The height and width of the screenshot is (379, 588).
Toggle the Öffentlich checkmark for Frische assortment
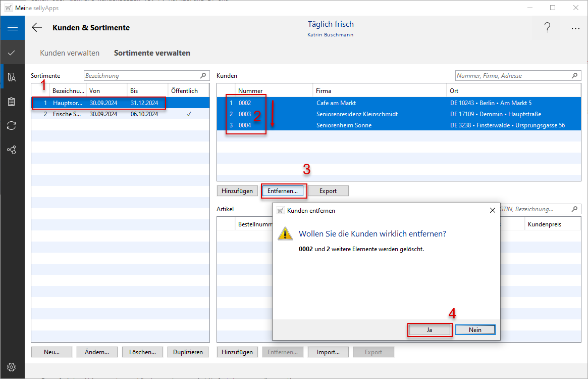[188, 114]
